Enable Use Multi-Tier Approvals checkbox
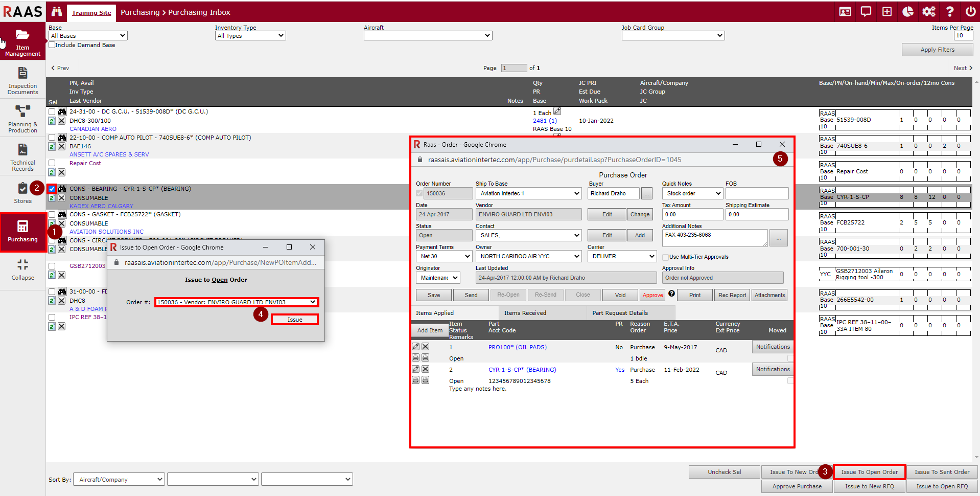This screenshot has height=496, width=980. 665,257
